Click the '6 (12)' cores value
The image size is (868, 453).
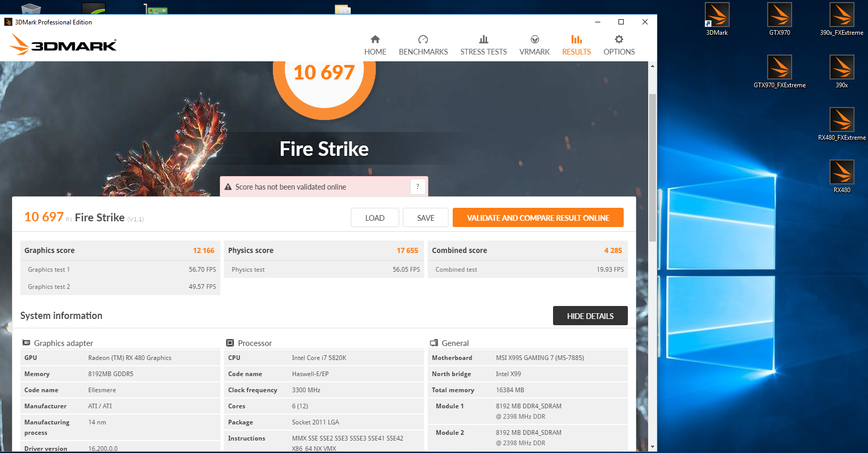tap(300, 406)
